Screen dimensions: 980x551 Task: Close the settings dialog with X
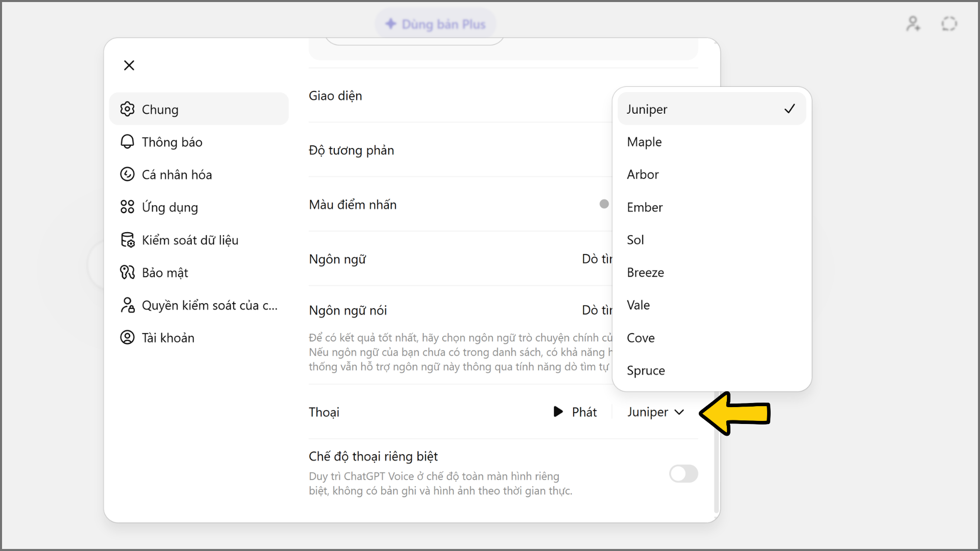(129, 65)
